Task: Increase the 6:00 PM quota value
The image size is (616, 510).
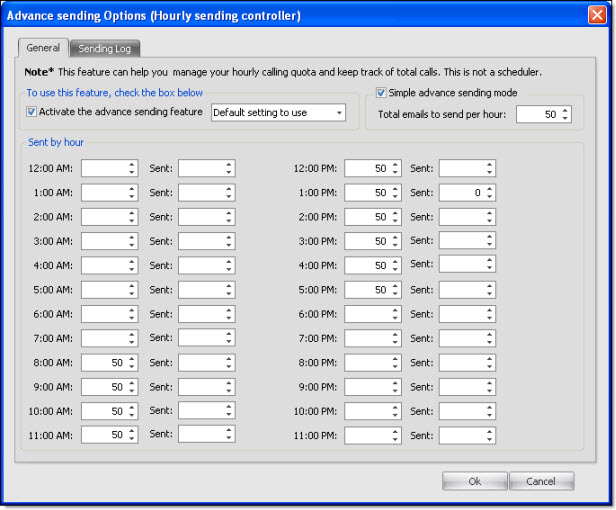Action: click(395, 310)
